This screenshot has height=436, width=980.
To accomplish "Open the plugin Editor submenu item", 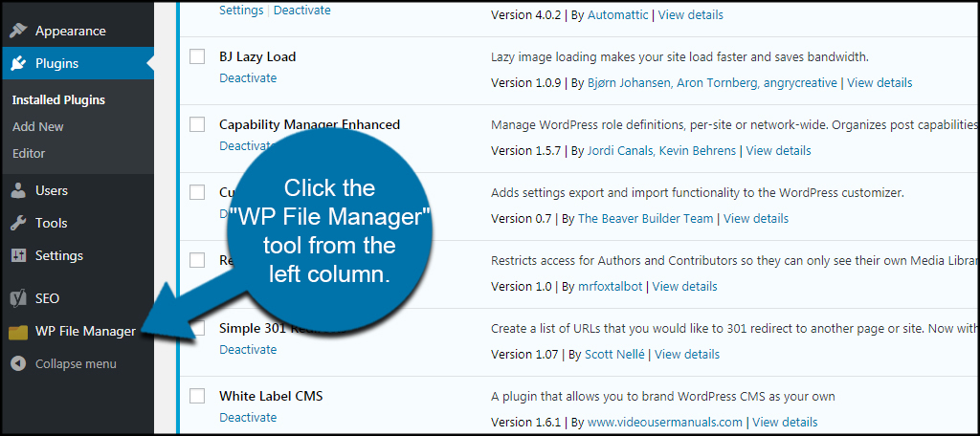I will 29,153.
